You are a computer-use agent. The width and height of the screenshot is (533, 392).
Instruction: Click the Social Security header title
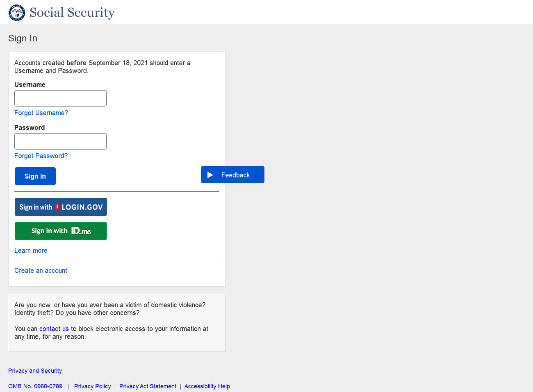72,13
